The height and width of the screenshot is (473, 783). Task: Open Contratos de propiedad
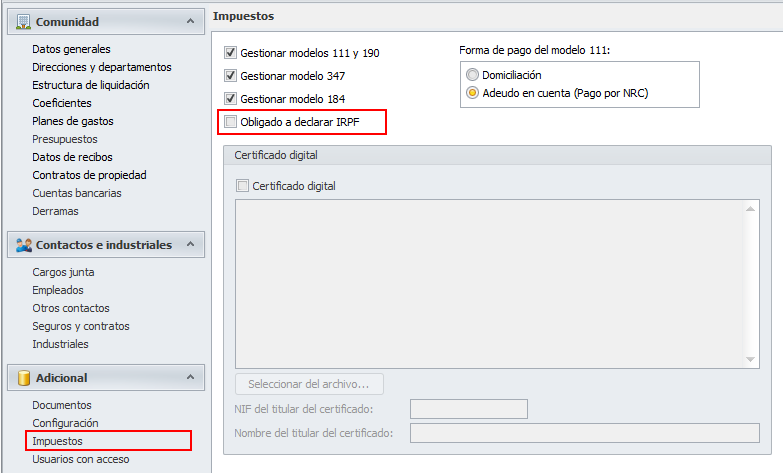pos(89,175)
